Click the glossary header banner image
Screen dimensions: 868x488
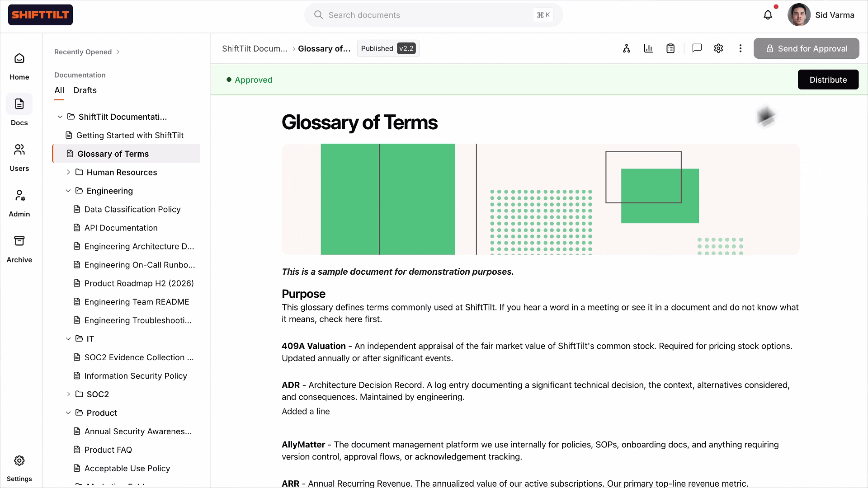point(540,199)
